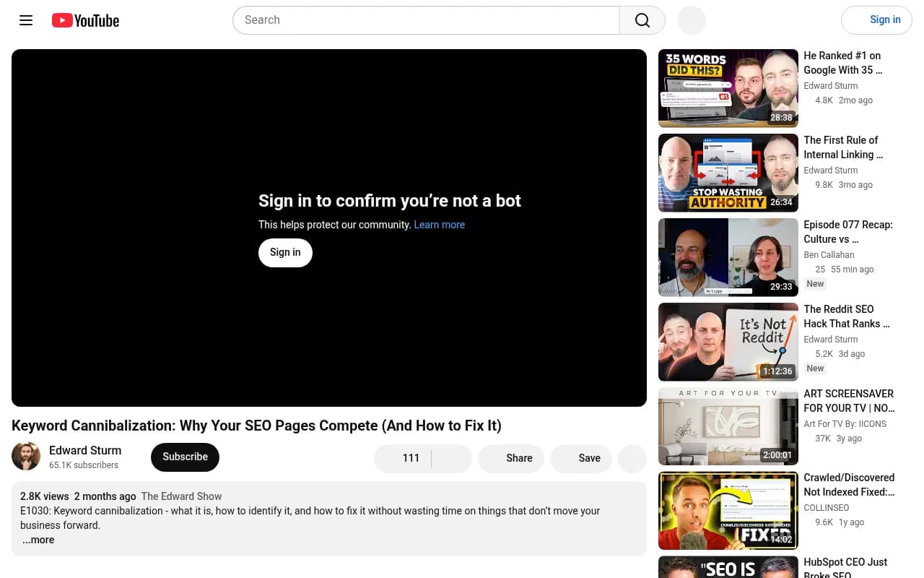Open Edward Sturm channel name link
Image resolution: width=924 pixels, height=578 pixels.
(85, 450)
